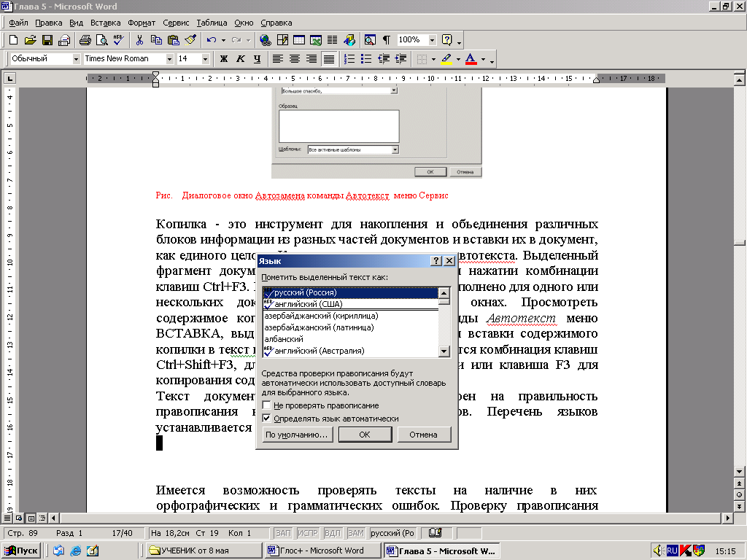Copy the selection with the toolbar Copy icon
The width and height of the screenshot is (747, 560).
pos(156,40)
